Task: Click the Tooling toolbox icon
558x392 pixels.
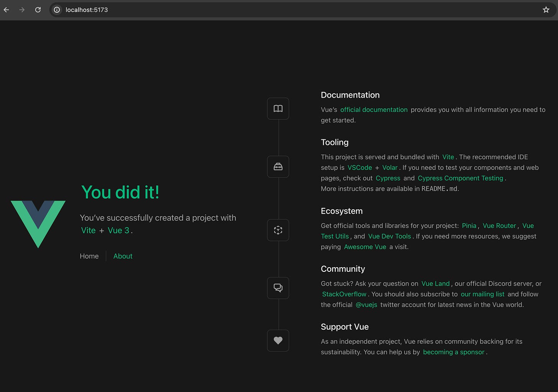Action: click(x=278, y=167)
